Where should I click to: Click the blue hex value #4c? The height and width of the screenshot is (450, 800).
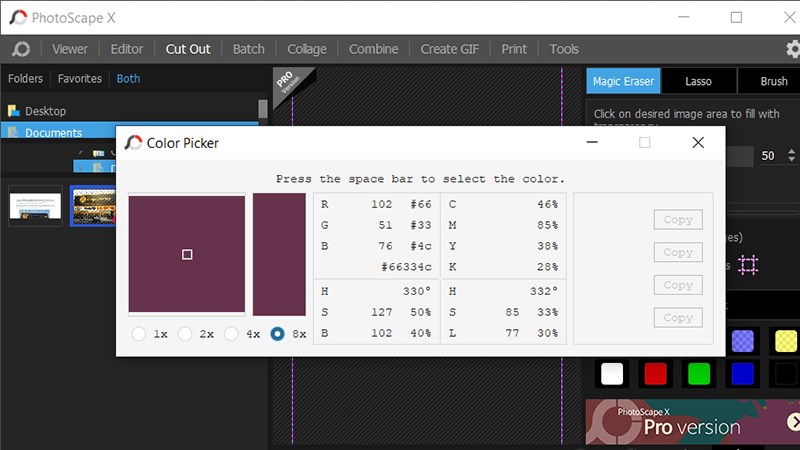coord(421,246)
